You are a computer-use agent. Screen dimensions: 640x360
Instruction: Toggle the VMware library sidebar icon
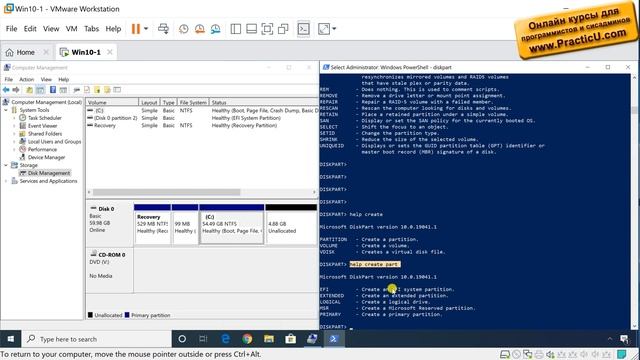coord(236,29)
